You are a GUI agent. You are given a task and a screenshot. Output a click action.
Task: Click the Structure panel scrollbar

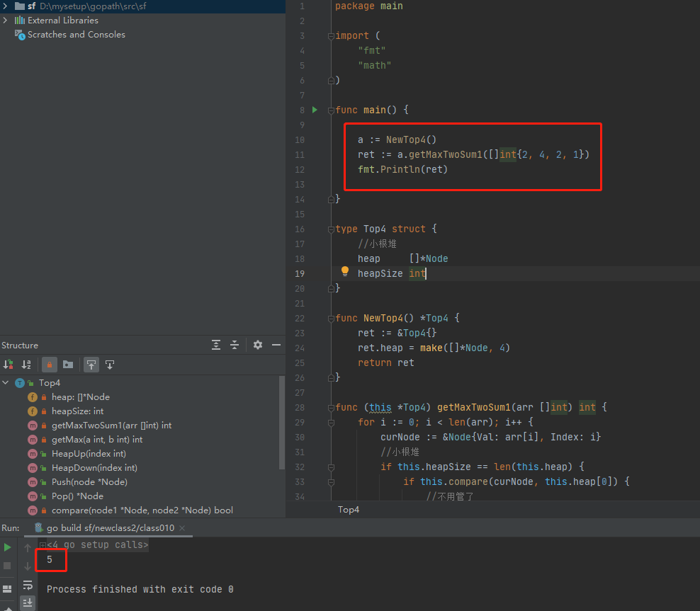(282, 423)
